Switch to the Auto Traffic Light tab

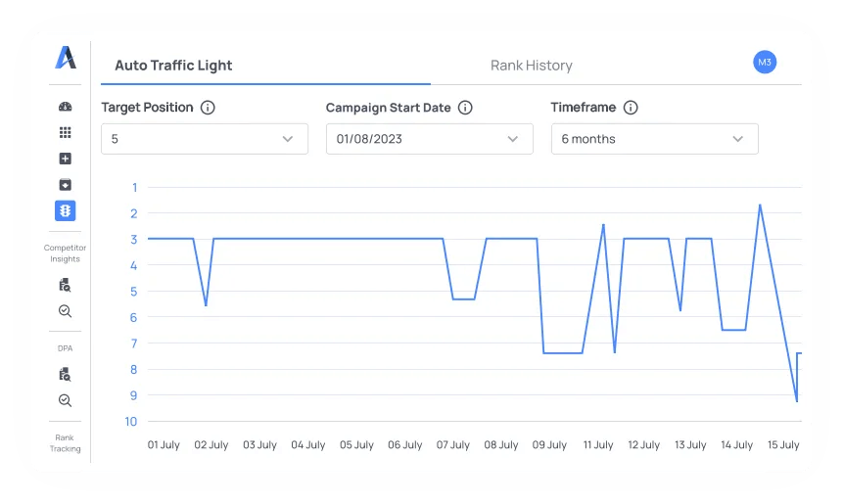(173, 66)
